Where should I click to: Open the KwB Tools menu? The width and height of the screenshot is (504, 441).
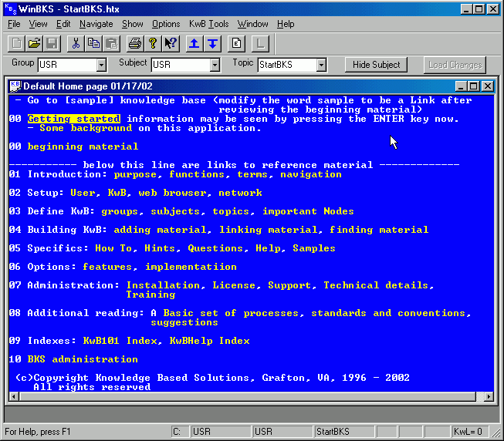tap(209, 24)
